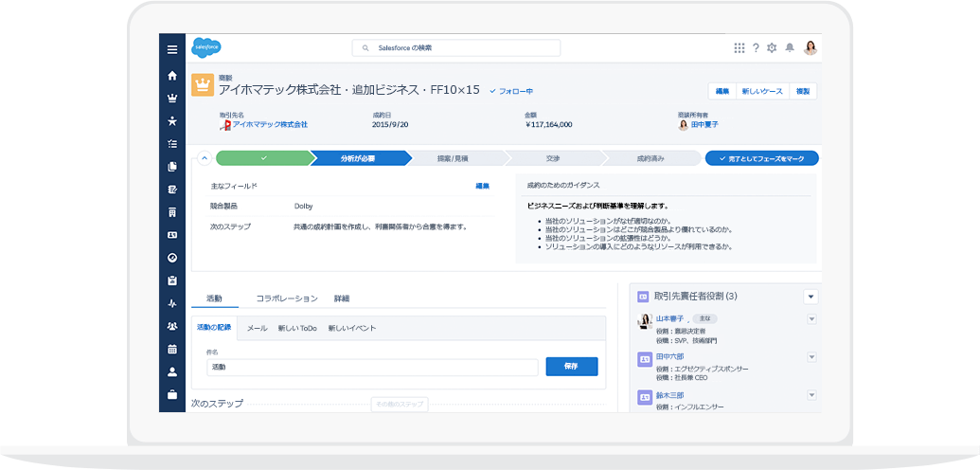The width and height of the screenshot is (980, 470).
Task: Open the アイホマテック株式会社 account link
Action: tap(270, 124)
